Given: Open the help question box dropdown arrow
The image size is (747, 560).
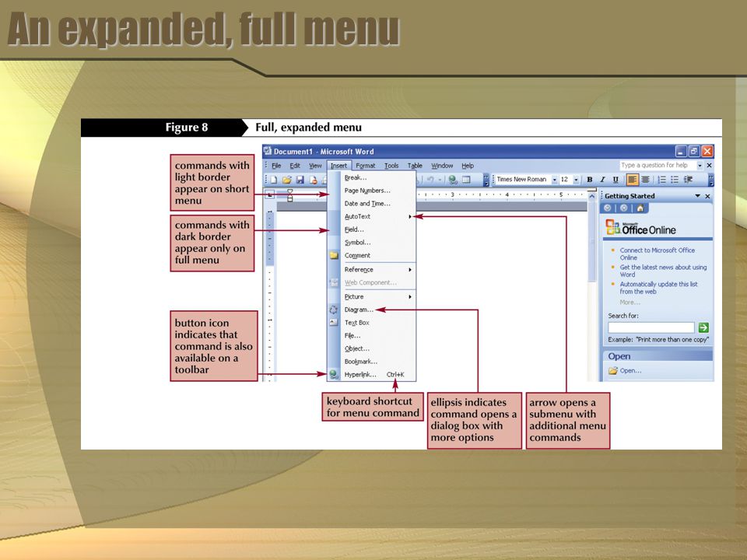Looking at the screenshot, I should (x=700, y=165).
